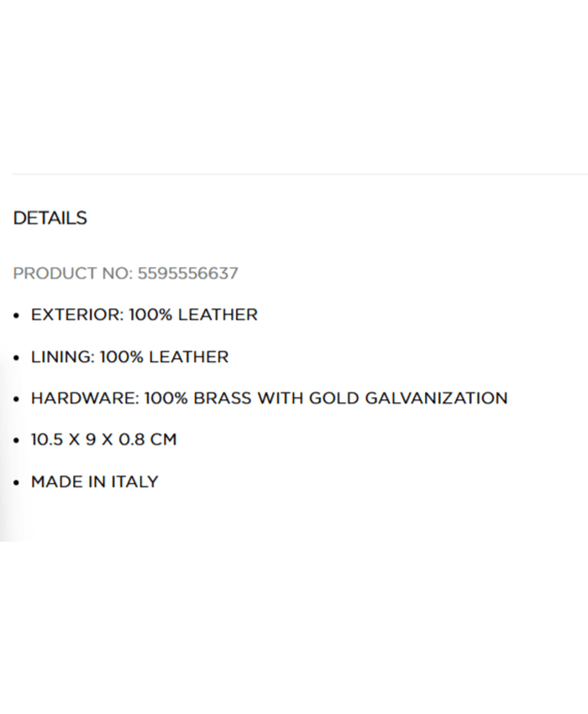Select the product number 5595556637
This screenshot has height=714, width=588.
[187, 273]
